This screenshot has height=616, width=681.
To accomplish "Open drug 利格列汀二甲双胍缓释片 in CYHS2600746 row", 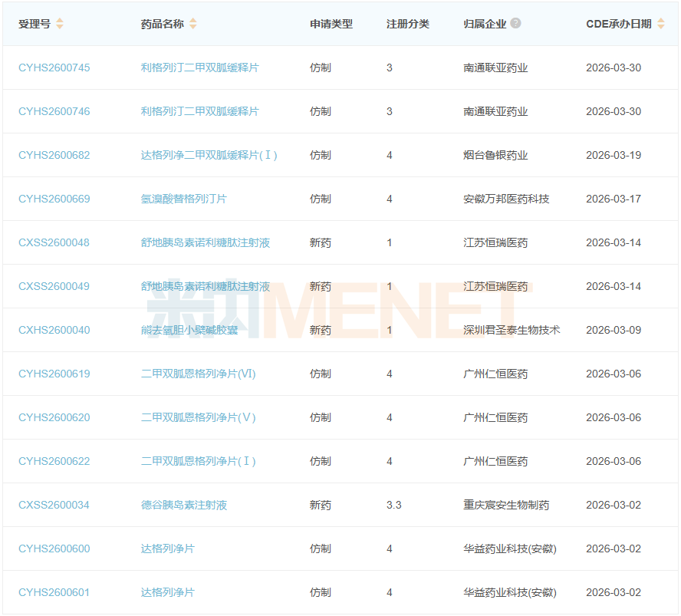I will [x=200, y=112].
